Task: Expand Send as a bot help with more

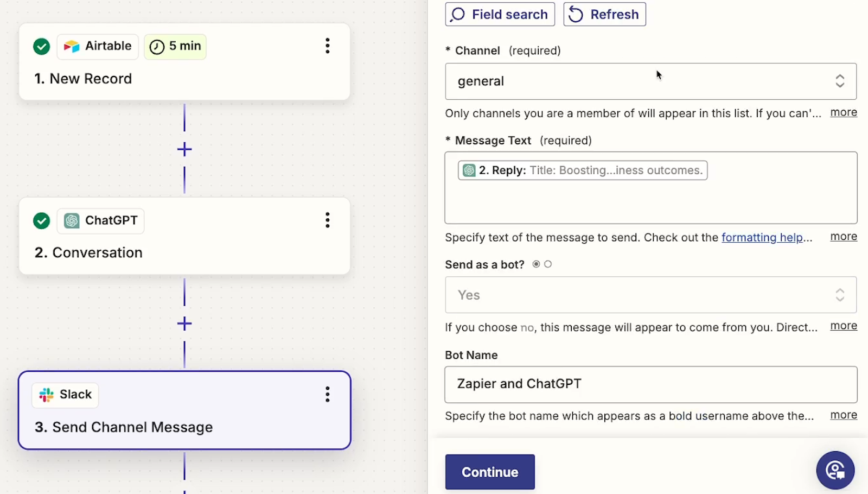Action: click(x=844, y=326)
